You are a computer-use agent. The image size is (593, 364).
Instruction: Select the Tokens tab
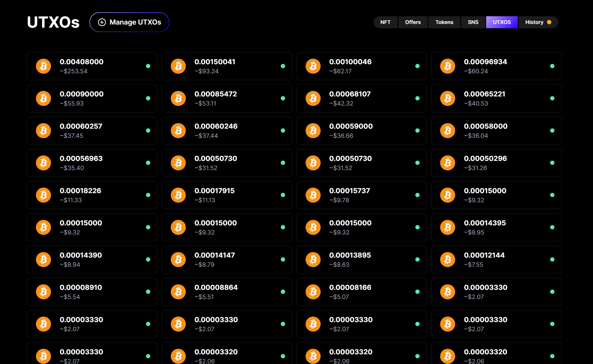point(444,22)
